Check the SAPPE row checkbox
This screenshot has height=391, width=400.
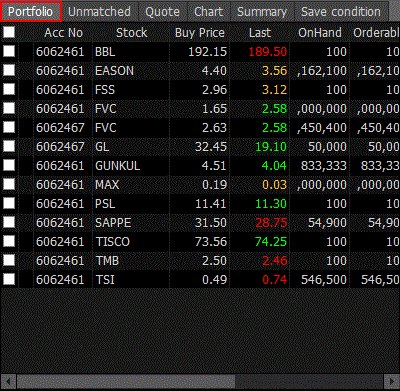point(9,222)
